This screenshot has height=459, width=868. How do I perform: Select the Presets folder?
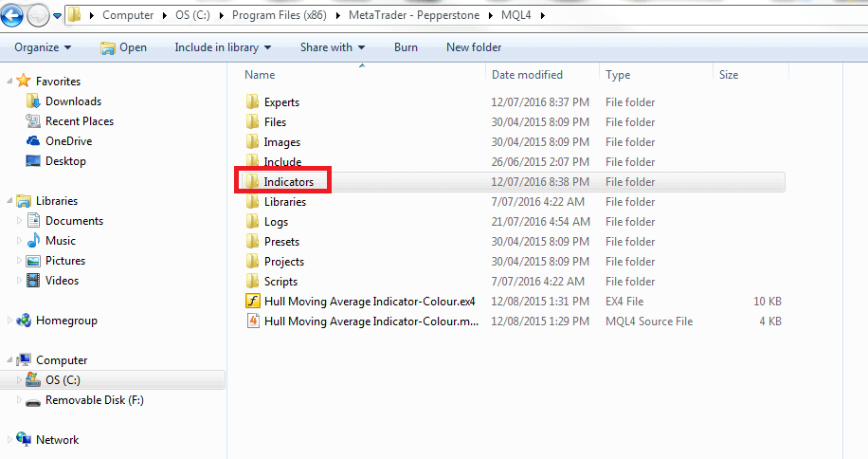click(x=281, y=242)
